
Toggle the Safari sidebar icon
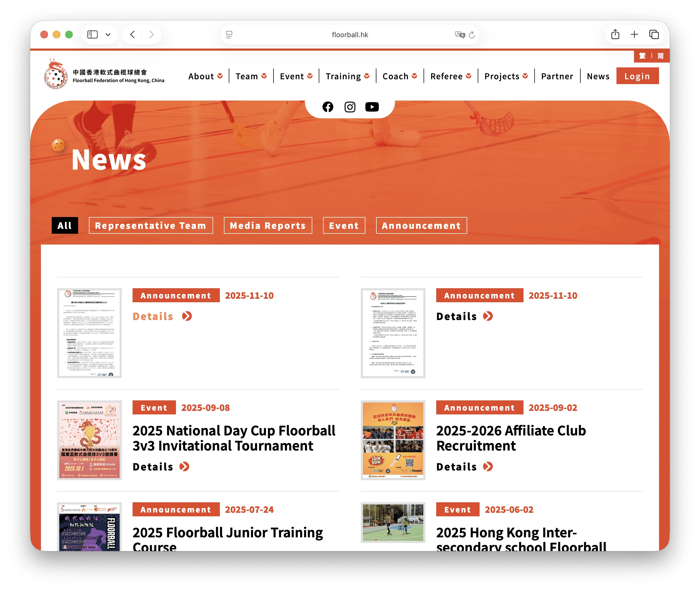(x=92, y=35)
